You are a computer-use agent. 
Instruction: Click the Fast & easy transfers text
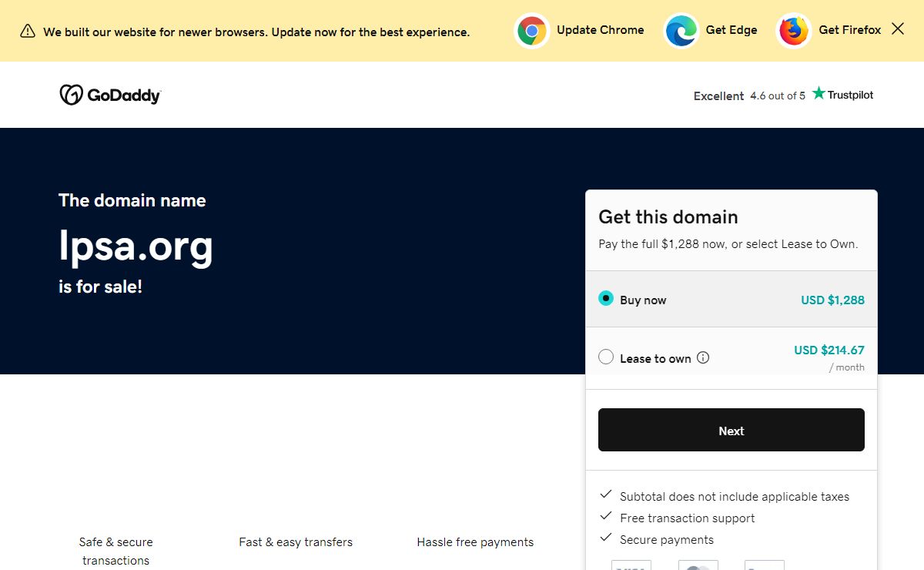(296, 542)
